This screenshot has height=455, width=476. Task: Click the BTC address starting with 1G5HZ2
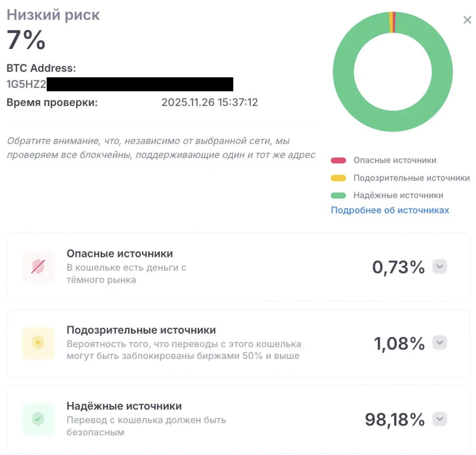pos(26,84)
